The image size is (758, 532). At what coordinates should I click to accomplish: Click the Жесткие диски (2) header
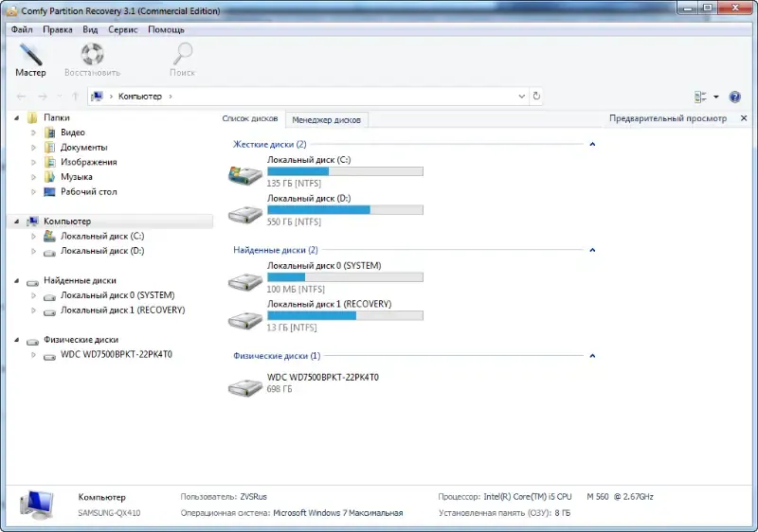tap(269, 144)
